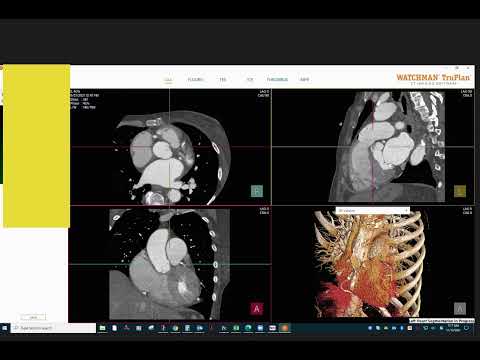The width and height of the screenshot is (480, 360).
Task: Open the 3D volume preset dropdown above rendering
Action: click(373, 211)
